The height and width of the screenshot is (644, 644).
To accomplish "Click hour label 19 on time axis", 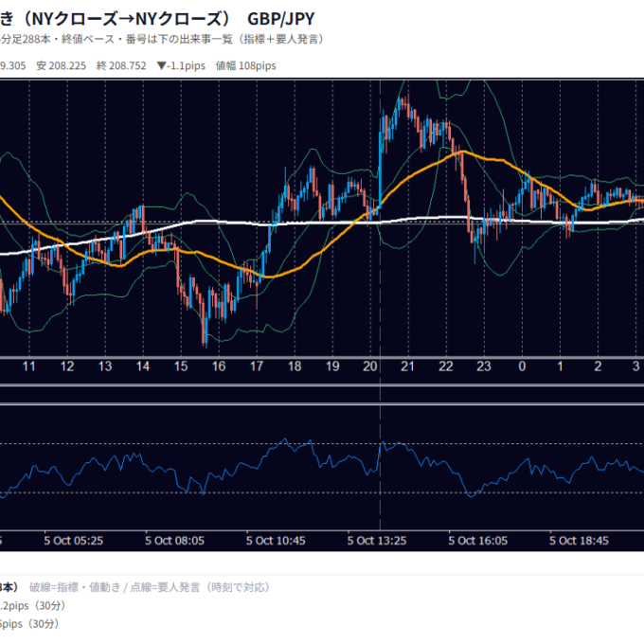I will click(332, 366).
